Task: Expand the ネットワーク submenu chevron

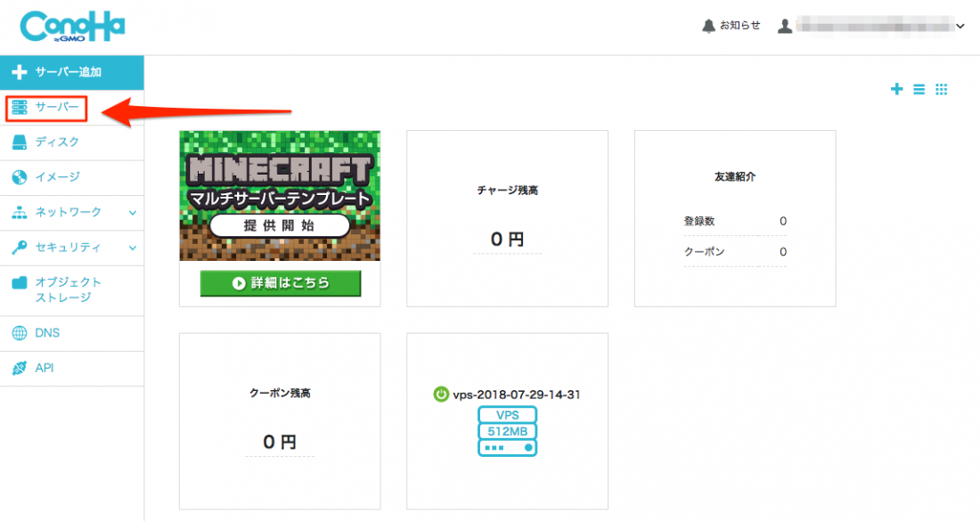Action: [x=133, y=213]
